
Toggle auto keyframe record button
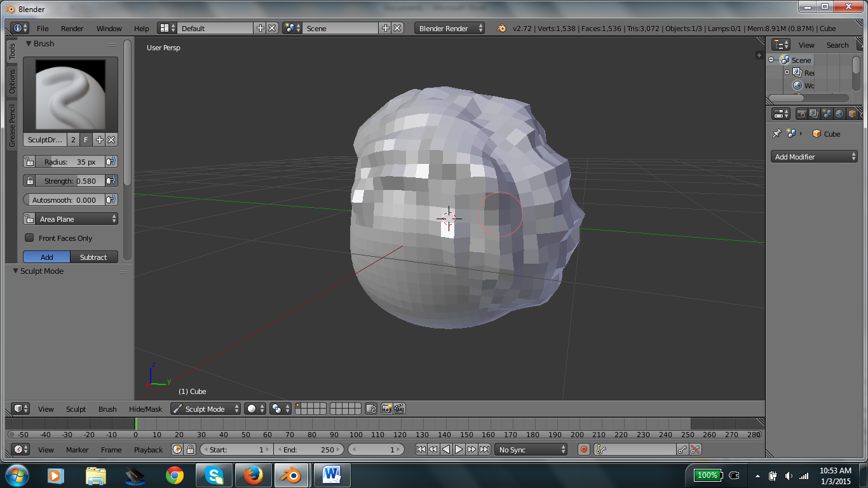(x=584, y=449)
